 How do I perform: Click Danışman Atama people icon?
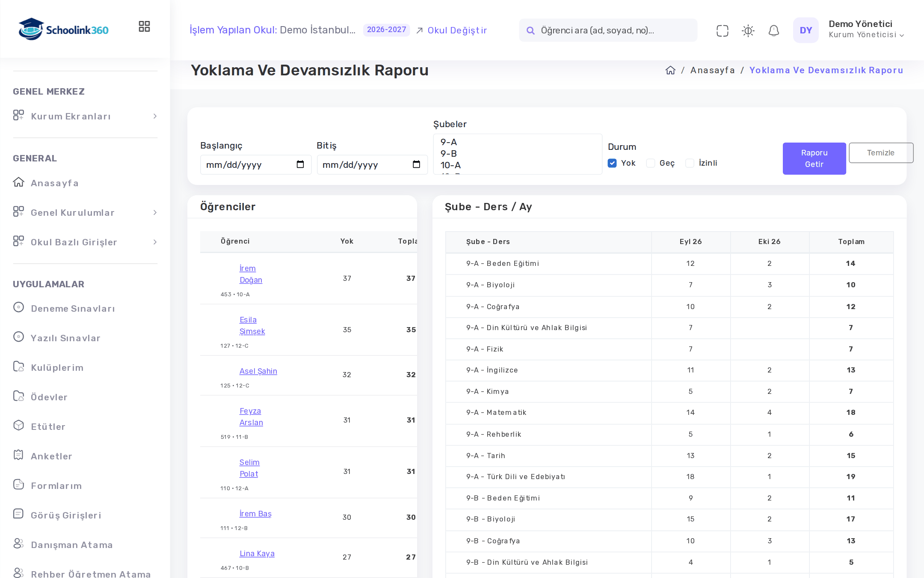(18, 544)
